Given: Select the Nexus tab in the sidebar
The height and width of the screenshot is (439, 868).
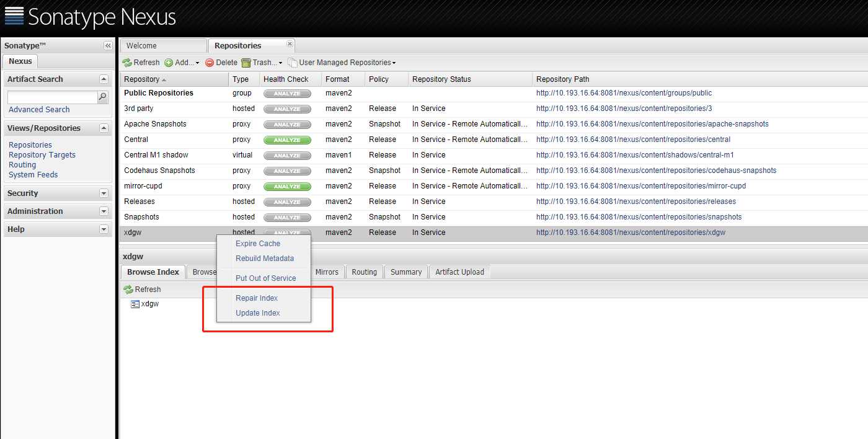Looking at the screenshot, I should coord(20,61).
